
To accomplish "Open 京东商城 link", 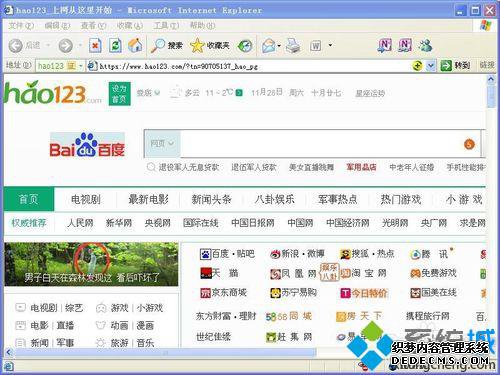I will pos(223,293).
